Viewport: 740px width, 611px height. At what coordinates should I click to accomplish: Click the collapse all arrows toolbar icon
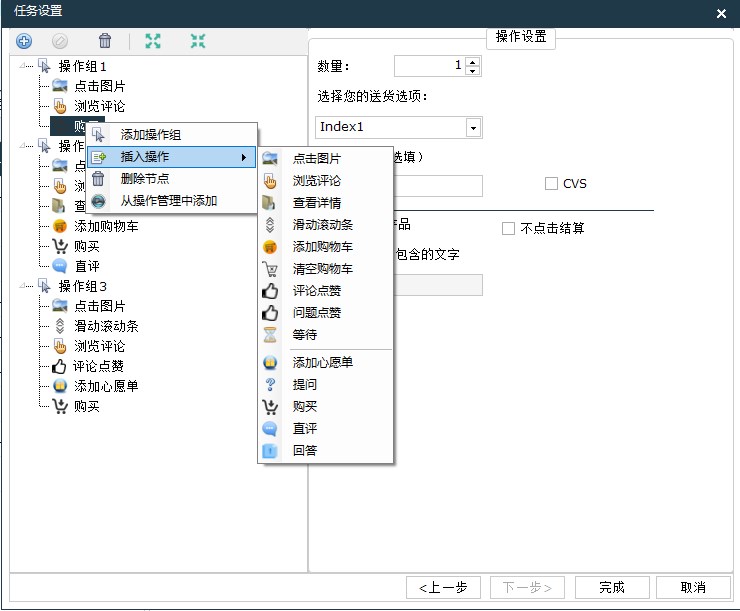tap(198, 41)
